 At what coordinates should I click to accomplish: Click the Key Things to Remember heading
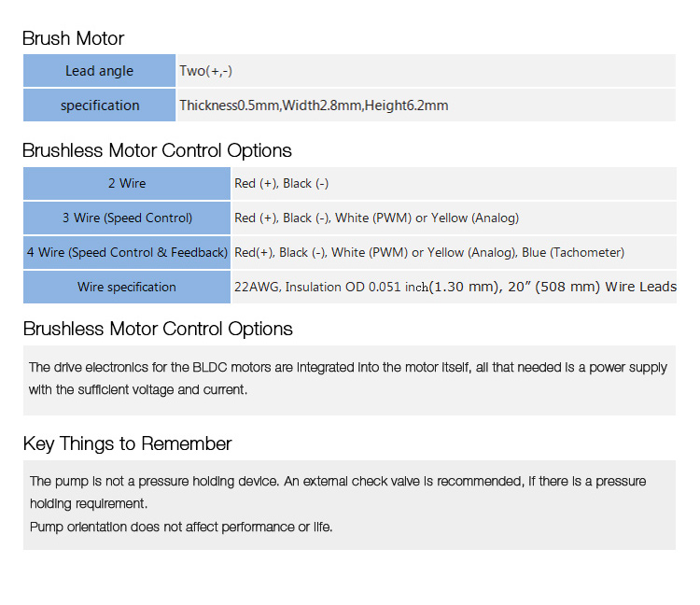127,443
